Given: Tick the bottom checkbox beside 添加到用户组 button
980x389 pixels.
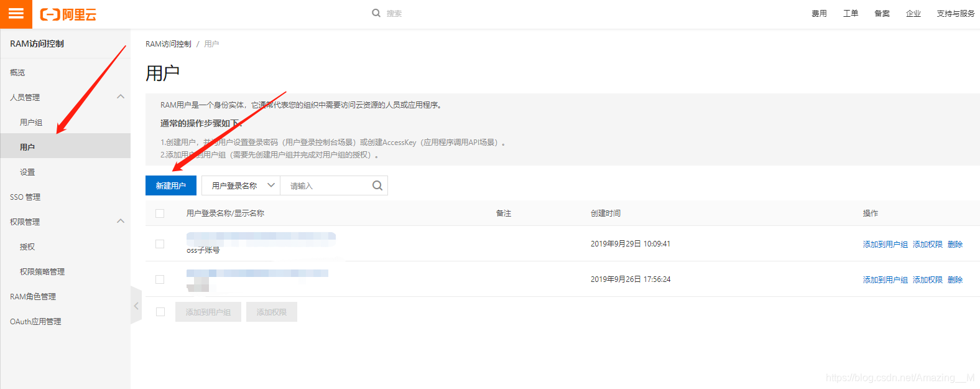Looking at the screenshot, I should (x=160, y=312).
